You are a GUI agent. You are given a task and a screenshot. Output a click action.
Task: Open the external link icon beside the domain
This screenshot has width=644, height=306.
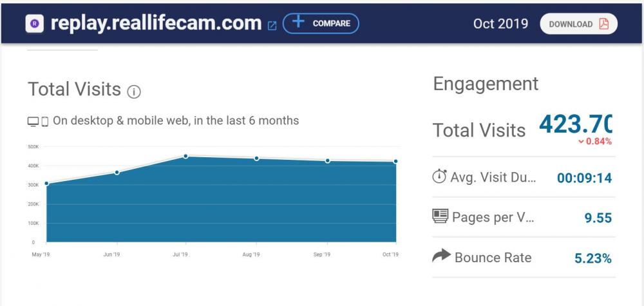coord(272,25)
